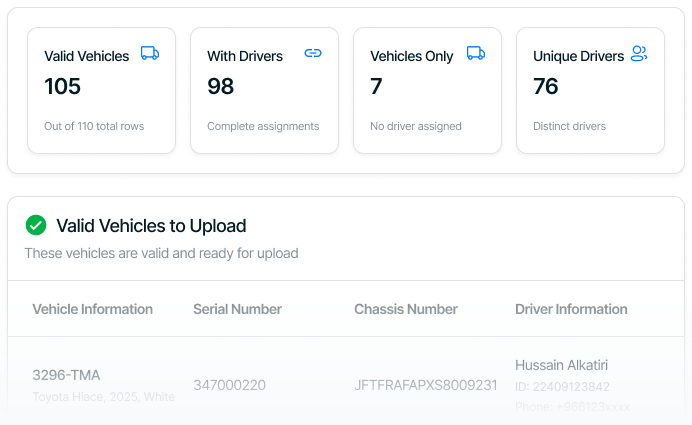692x425 pixels.
Task: Click the 'Out of 110 total rows' text
Action: click(94, 126)
